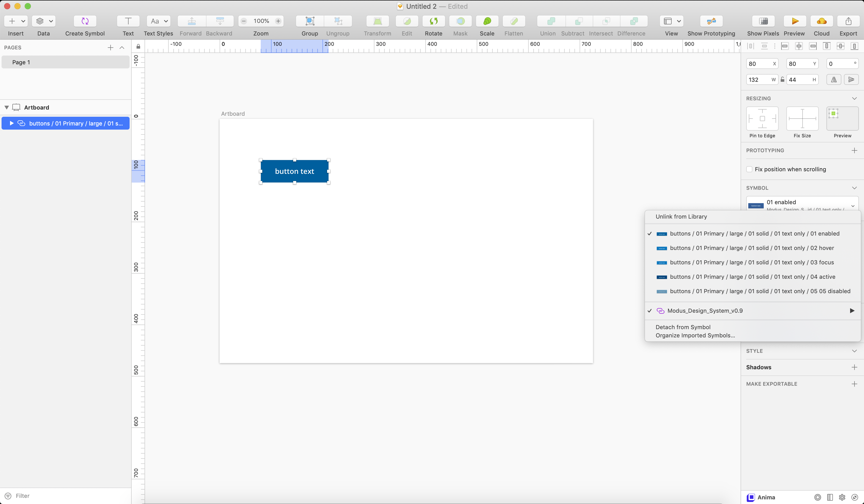Viewport: 864px width, 504px height.
Task: Click the Make Exportable plus icon
Action: click(854, 383)
